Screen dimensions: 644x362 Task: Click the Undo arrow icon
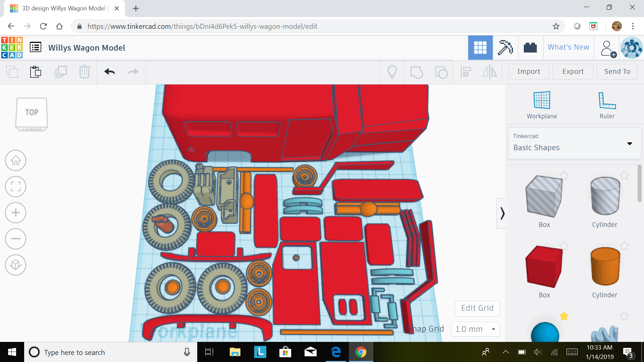click(x=109, y=71)
